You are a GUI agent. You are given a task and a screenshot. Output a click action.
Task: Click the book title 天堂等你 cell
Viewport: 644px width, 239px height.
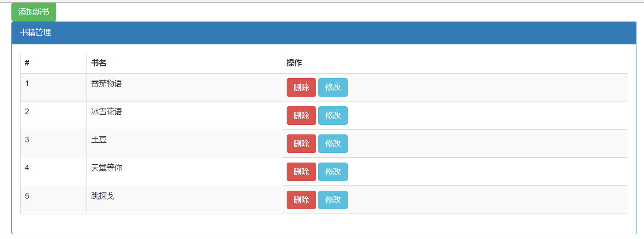pos(184,172)
